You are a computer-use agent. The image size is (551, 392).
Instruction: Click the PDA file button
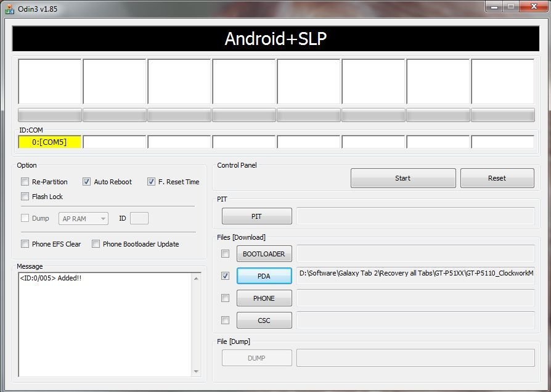pos(264,276)
